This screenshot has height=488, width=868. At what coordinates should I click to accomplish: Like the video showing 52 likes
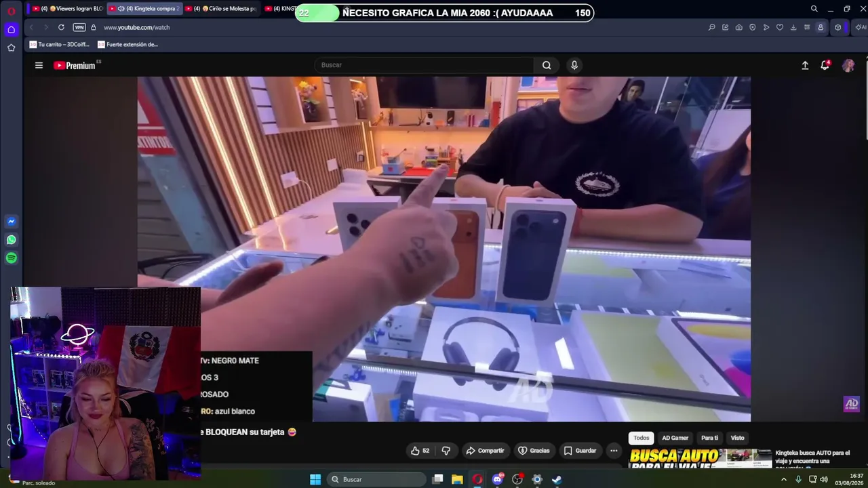tap(420, 451)
